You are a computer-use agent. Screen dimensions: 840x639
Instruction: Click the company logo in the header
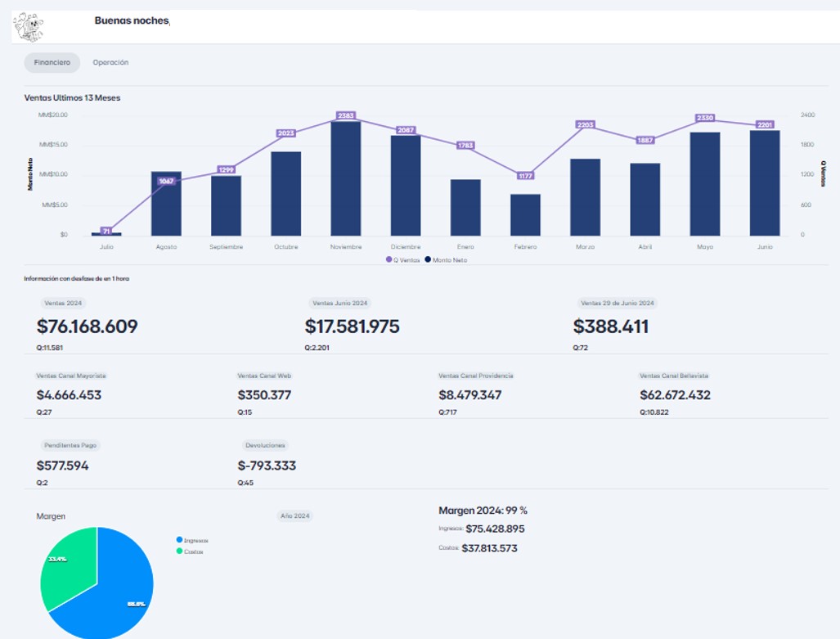point(29,26)
